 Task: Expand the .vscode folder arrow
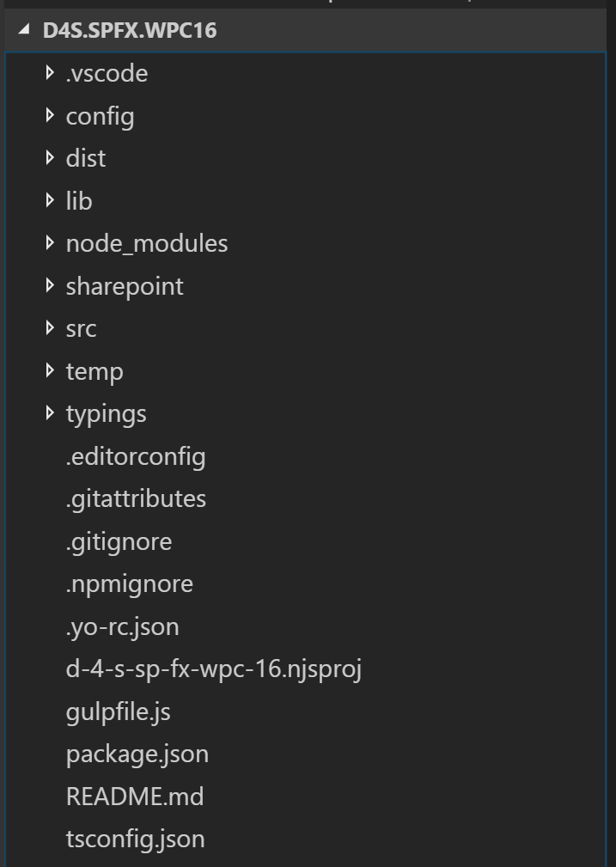click(x=50, y=72)
